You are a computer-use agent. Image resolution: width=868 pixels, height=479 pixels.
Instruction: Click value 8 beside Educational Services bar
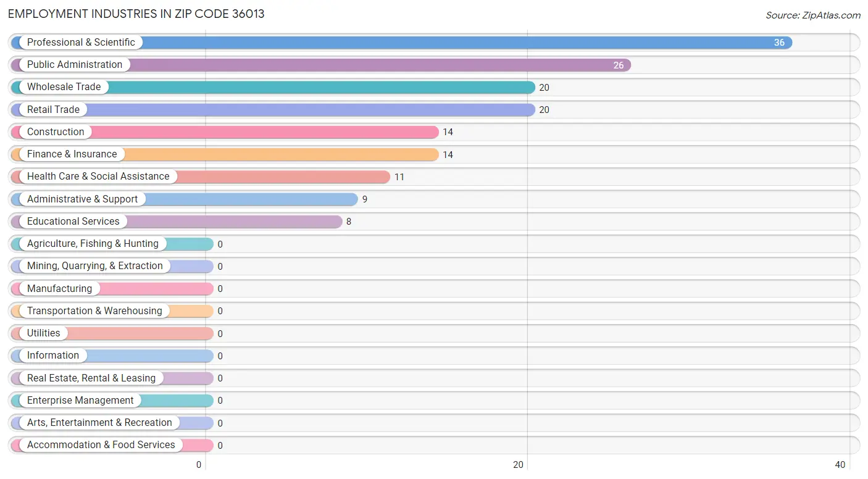point(349,222)
